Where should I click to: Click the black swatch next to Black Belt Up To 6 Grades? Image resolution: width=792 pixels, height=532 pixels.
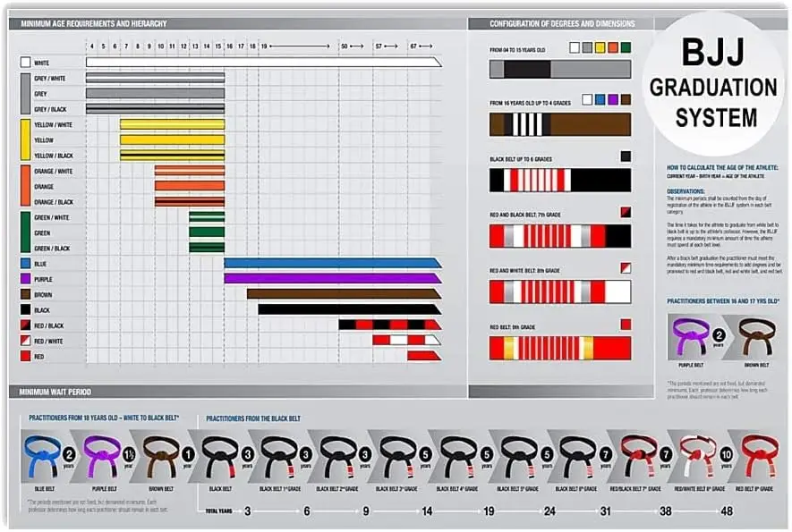coord(626,156)
